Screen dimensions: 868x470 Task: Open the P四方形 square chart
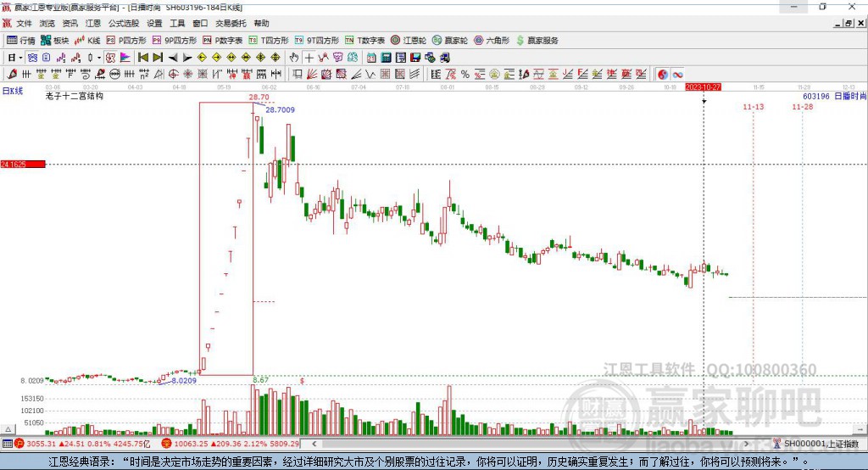126,41
